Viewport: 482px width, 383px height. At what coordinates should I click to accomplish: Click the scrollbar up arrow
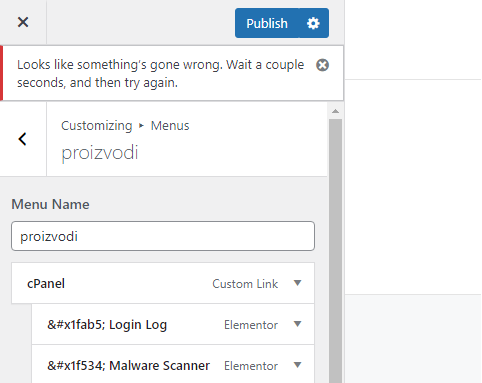pyautogui.click(x=336, y=111)
